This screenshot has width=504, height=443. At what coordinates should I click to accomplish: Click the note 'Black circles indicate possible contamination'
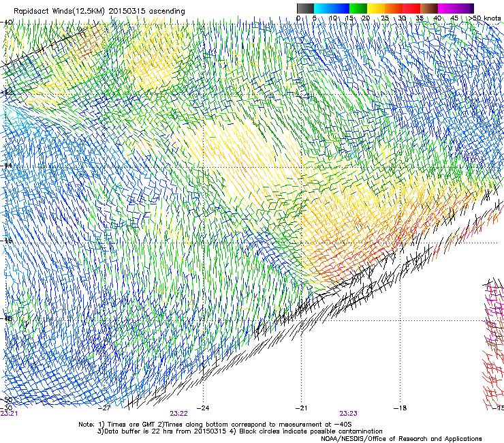click(x=311, y=431)
